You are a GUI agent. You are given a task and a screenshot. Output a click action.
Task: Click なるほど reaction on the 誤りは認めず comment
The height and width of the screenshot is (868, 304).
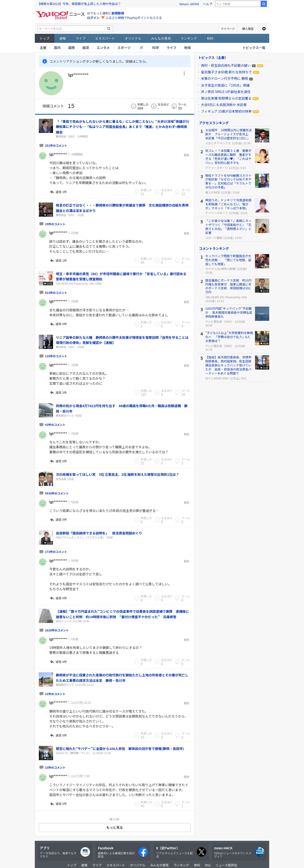point(163,260)
